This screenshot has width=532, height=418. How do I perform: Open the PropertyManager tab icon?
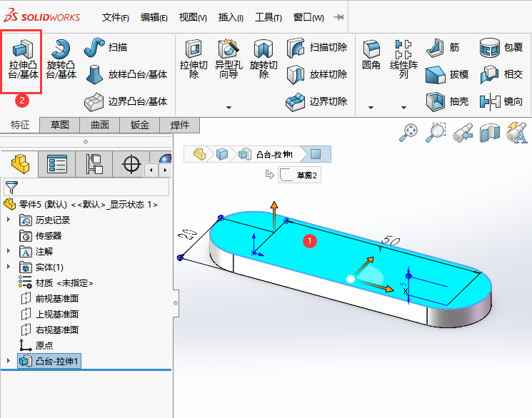(x=57, y=164)
